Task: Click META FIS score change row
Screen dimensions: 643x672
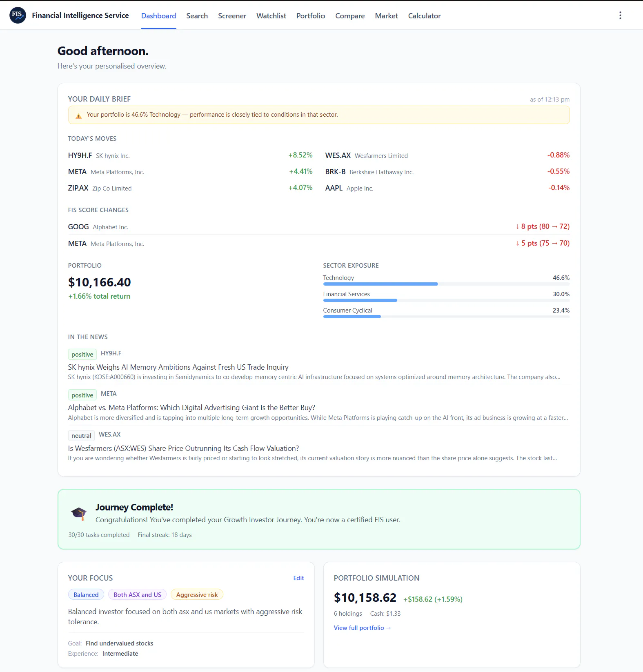Action: tap(319, 244)
